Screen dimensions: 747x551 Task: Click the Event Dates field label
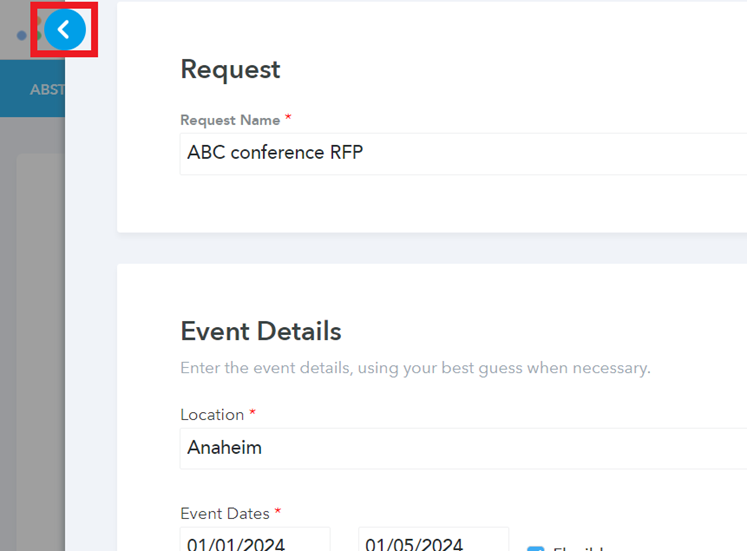tap(225, 513)
